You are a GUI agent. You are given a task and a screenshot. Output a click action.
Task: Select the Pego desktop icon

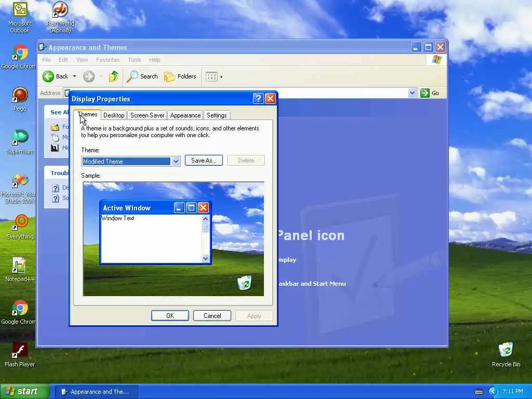[20, 99]
